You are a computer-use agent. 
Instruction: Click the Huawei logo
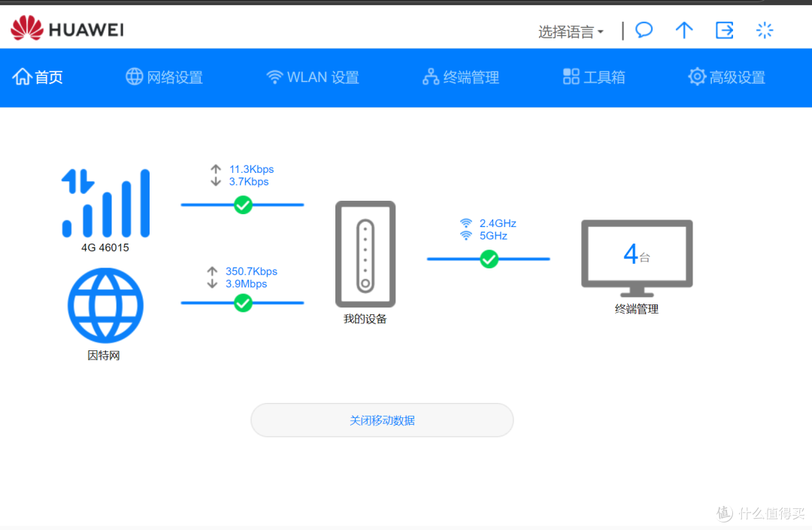coord(68,29)
